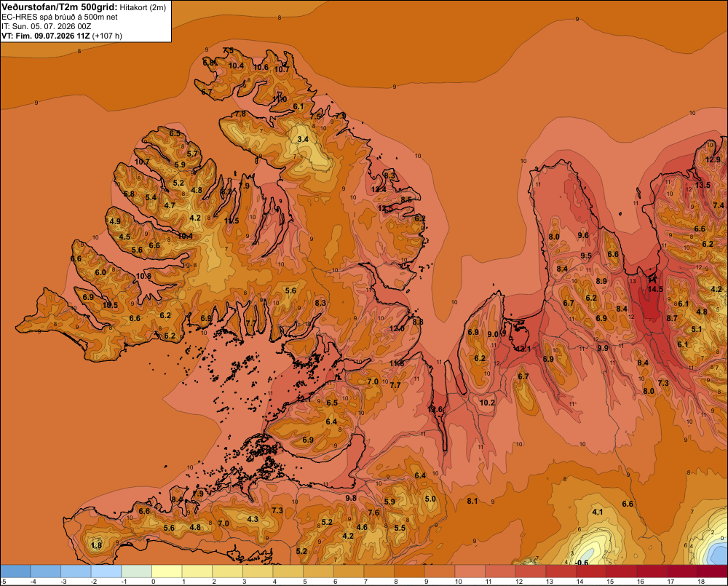Click the 14.5 temperature label on the map
Image resolution: width=728 pixels, height=586 pixels.
tap(655, 289)
